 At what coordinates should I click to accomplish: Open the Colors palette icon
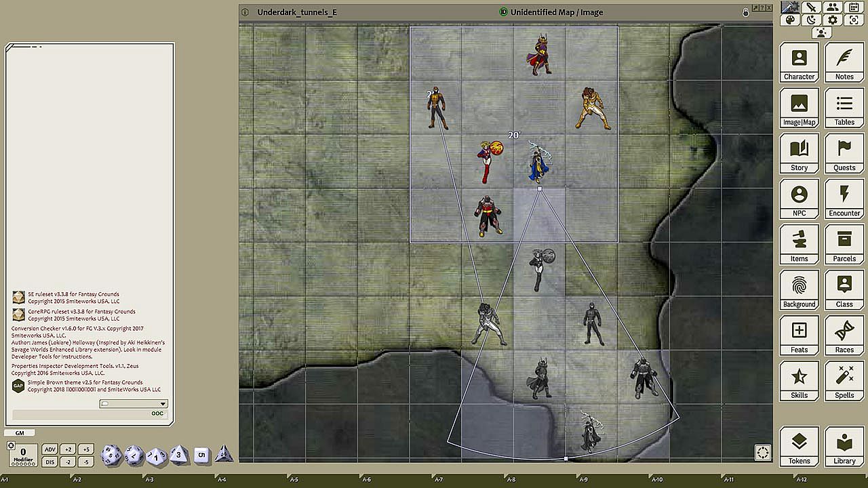click(790, 20)
